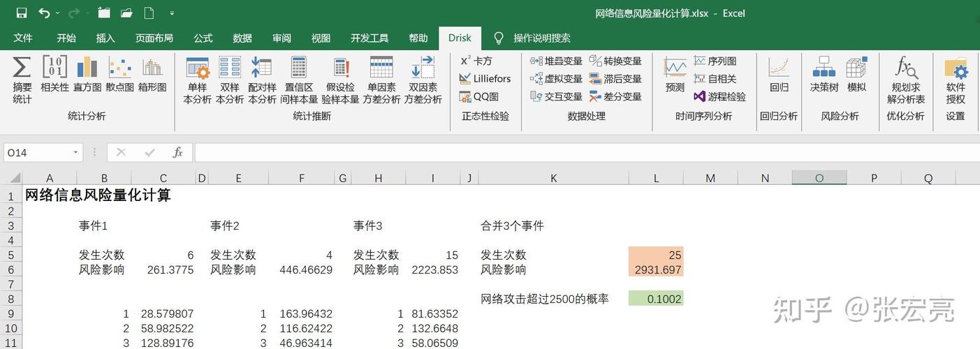
Task: Select column K header
Action: click(x=553, y=178)
